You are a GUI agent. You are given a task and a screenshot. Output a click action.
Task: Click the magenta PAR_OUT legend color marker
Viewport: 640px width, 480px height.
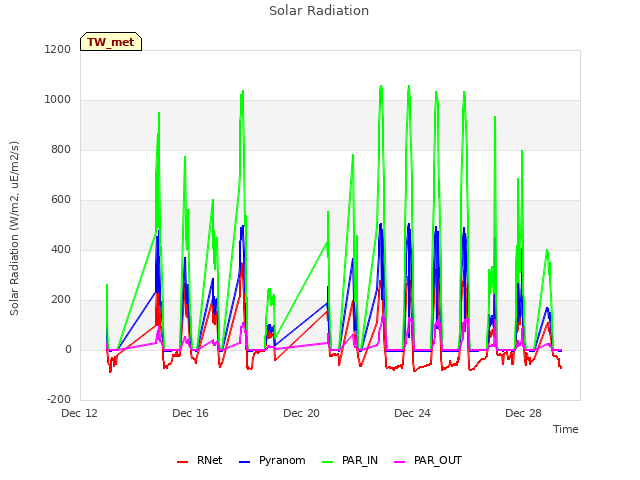click(400, 462)
